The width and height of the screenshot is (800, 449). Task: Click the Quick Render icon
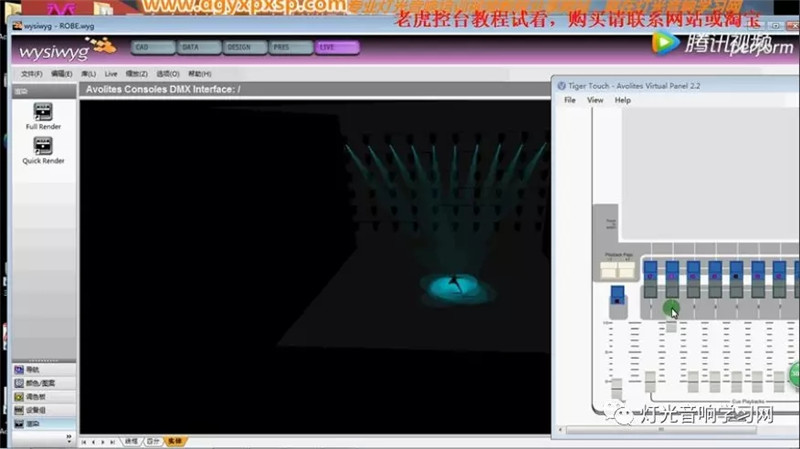click(43, 146)
